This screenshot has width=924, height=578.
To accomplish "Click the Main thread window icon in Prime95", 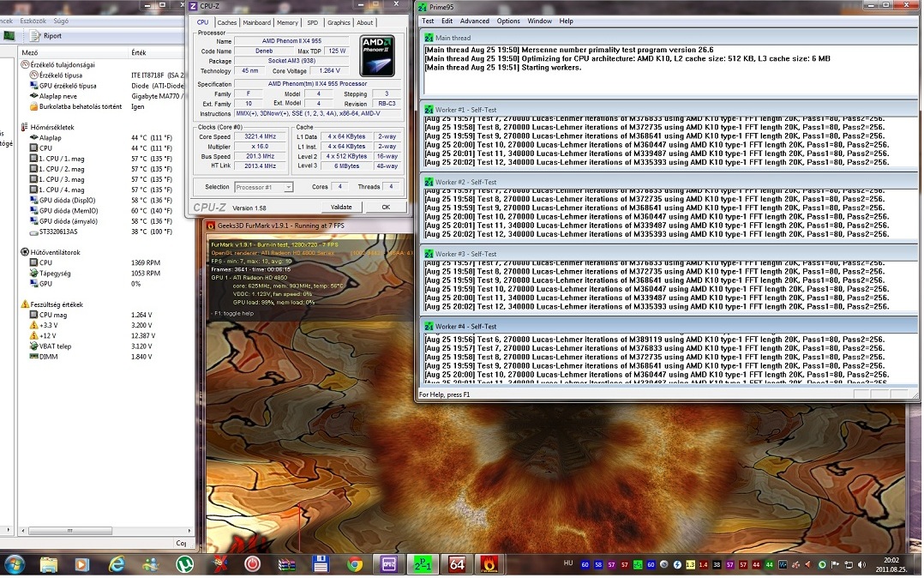I will click(x=429, y=38).
